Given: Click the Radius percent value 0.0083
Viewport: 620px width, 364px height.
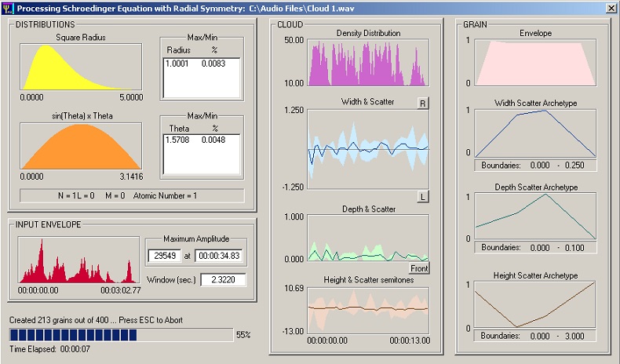Looking at the screenshot, I should pyautogui.click(x=213, y=64).
